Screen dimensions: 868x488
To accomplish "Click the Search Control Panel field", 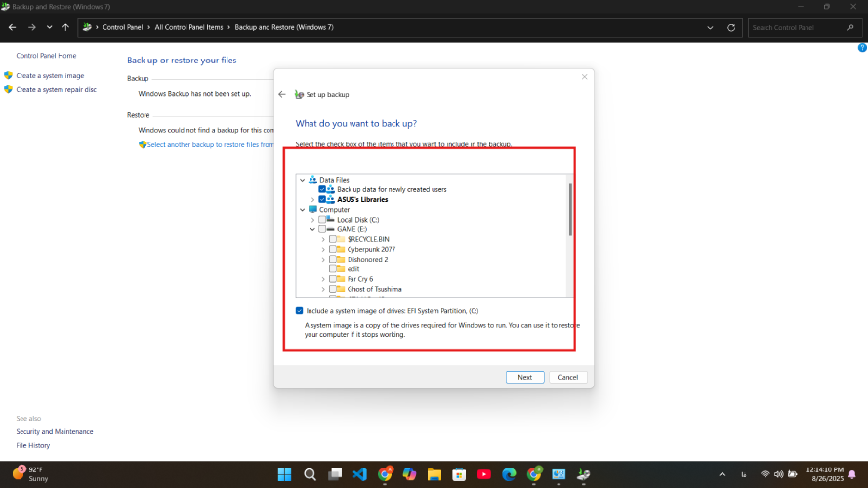I will 799,27.
